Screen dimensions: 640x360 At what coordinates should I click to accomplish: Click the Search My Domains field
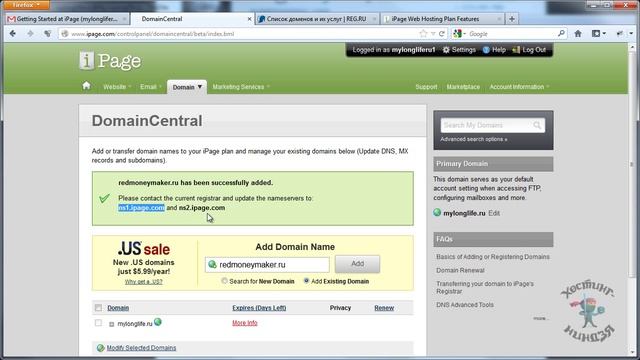coord(492,125)
